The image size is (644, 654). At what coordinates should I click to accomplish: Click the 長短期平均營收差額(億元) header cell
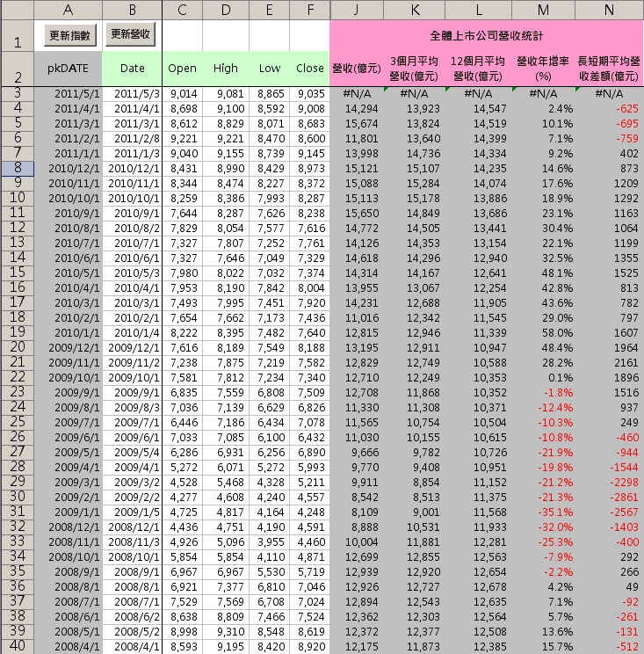tap(610, 69)
